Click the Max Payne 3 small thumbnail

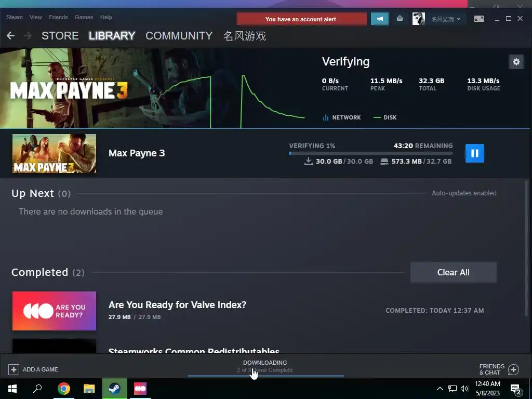tap(54, 153)
